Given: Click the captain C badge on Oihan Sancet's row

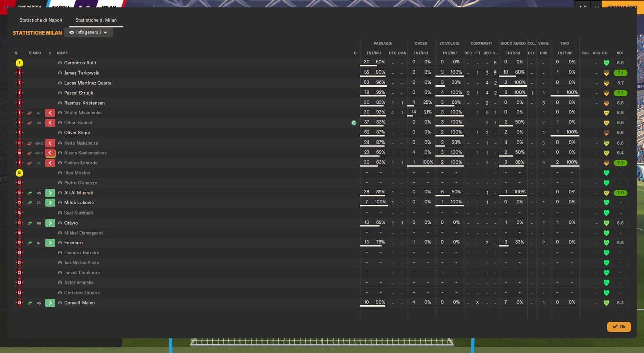Looking at the screenshot, I should (x=354, y=123).
